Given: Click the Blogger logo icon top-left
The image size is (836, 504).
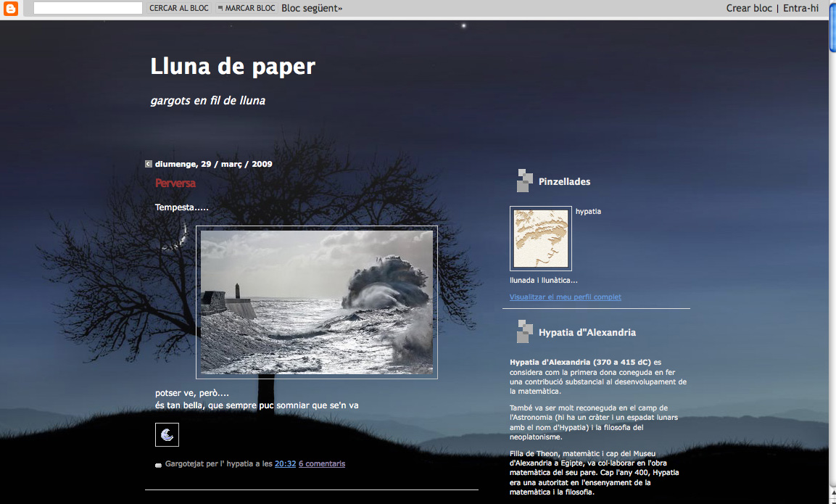Looking at the screenshot, I should [x=10, y=9].
